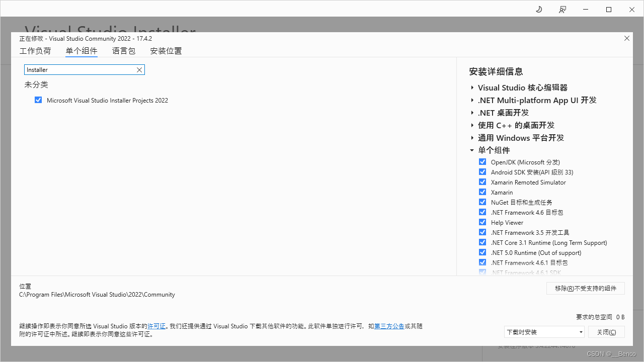
Task: Click the 关闭(C) button
Action: coord(606,332)
